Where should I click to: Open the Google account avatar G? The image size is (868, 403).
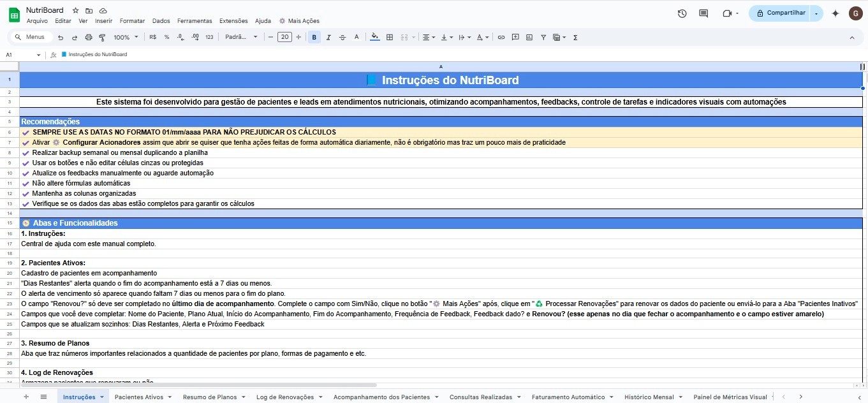[x=855, y=13]
